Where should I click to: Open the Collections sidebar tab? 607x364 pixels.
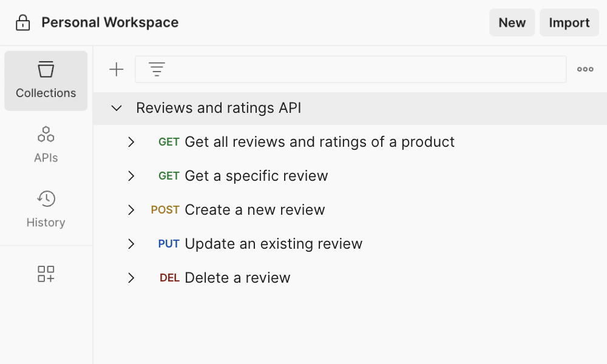tap(46, 81)
